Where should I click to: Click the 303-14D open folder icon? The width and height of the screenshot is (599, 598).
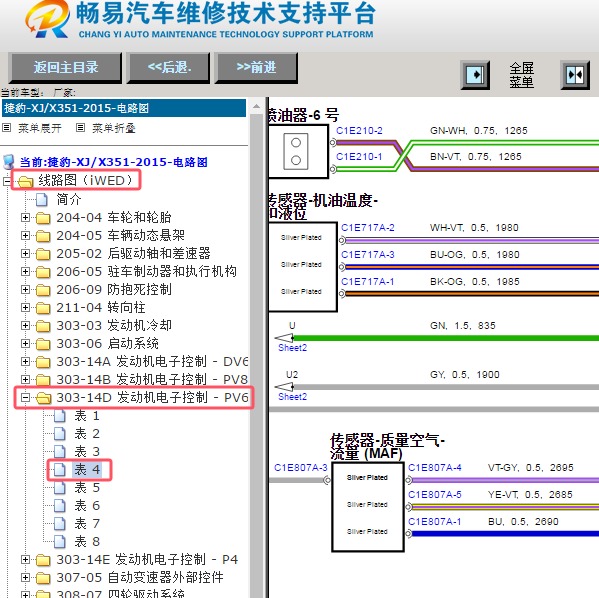pyautogui.click(x=44, y=398)
